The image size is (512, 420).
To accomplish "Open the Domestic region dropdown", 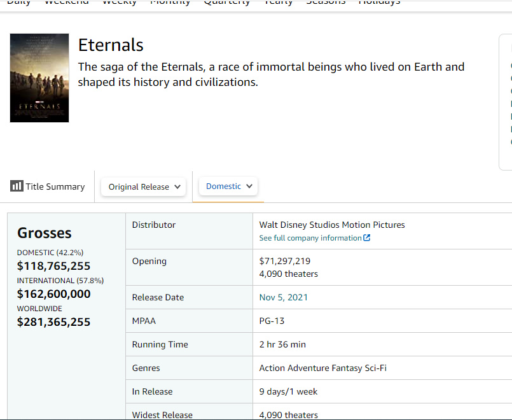I will click(228, 186).
